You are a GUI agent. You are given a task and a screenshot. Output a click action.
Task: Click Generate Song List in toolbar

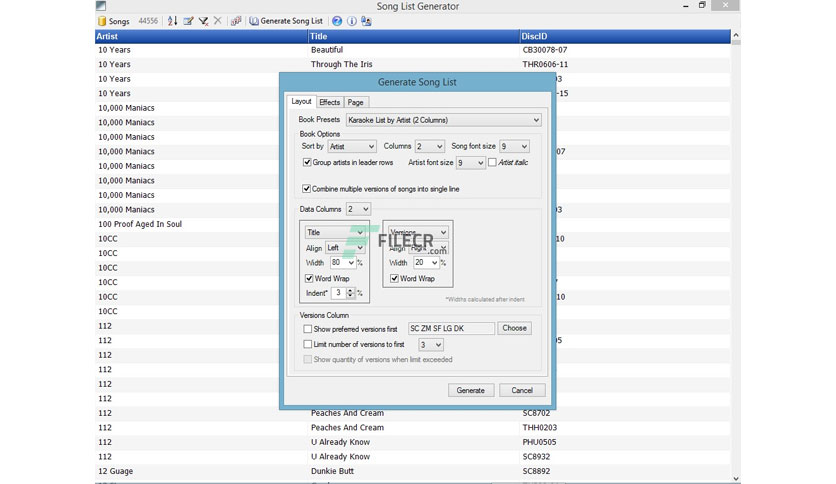(286, 21)
